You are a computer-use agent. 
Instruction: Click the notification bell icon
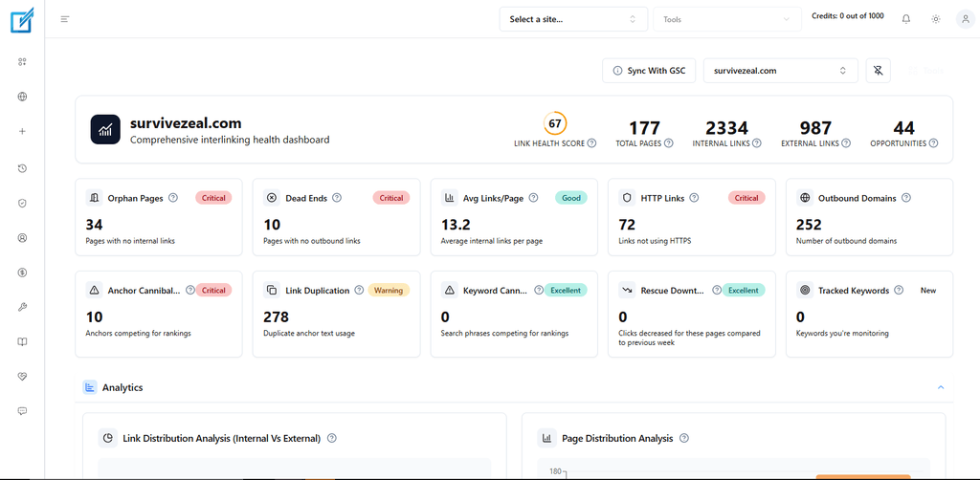(x=905, y=19)
